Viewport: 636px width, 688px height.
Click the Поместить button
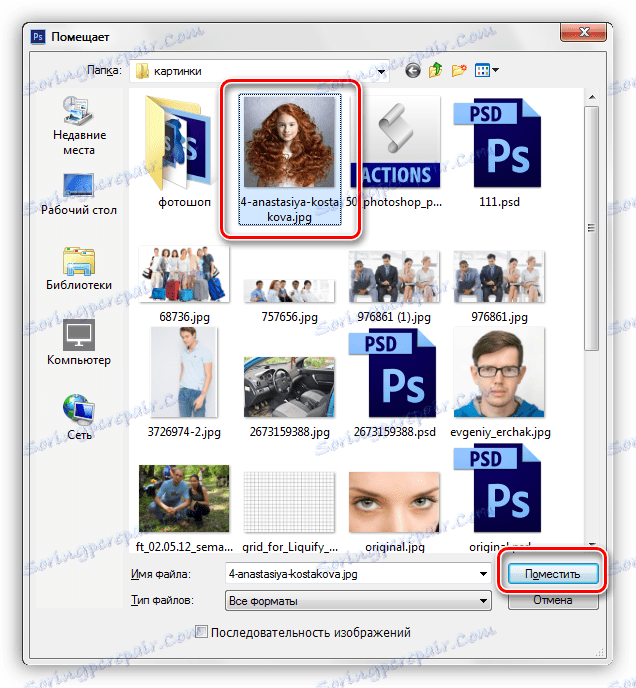tap(553, 574)
